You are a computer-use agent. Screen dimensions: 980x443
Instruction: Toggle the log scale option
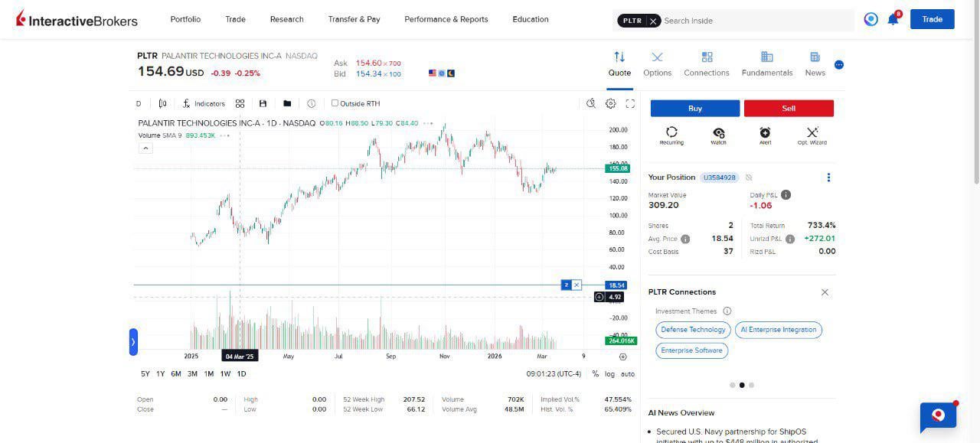(609, 374)
